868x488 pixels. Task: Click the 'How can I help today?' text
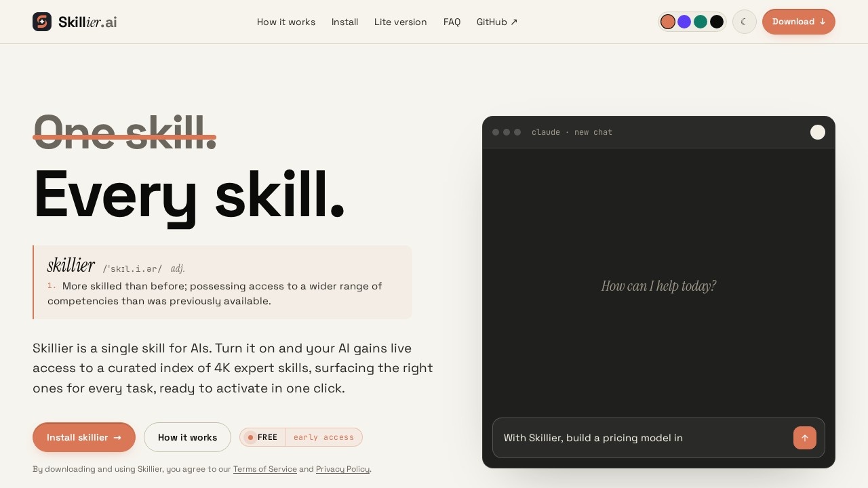pos(658,286)
